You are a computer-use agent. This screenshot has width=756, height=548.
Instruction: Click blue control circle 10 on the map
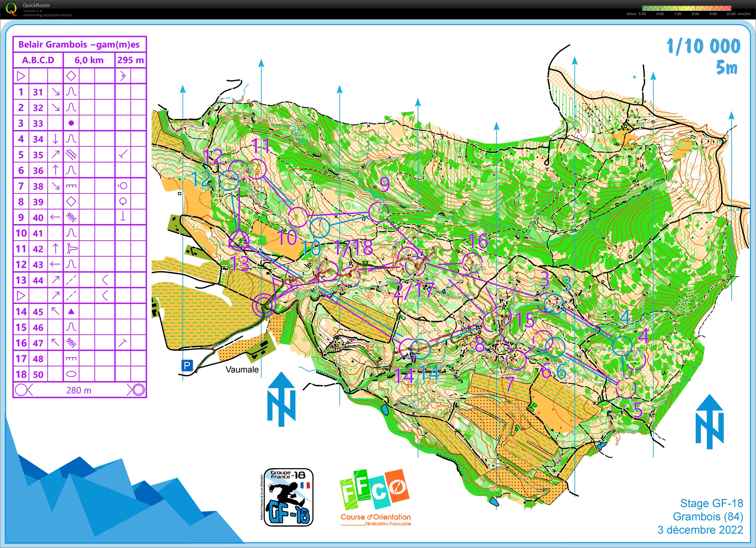click(x=320, y=228)
